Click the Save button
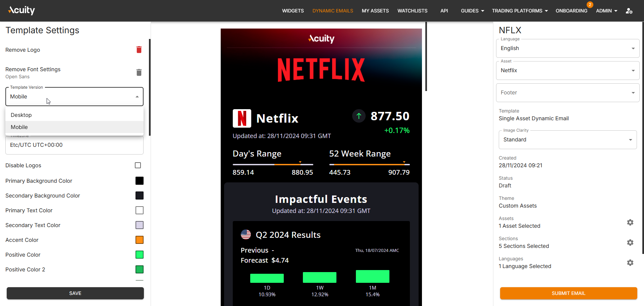Viewport: 644px width, 306px height. point(75,293)
